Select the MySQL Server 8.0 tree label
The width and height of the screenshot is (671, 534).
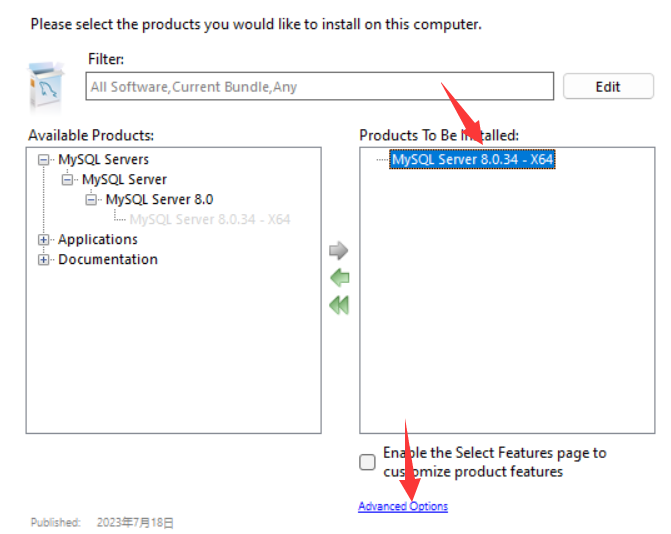pyautogui.click(x=159, y=199)
